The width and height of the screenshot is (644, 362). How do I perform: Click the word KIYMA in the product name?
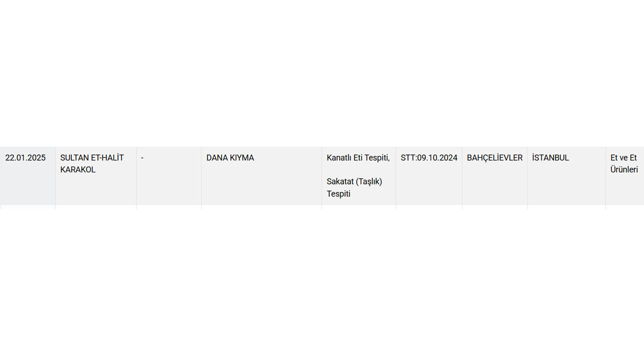click(242, 158)
